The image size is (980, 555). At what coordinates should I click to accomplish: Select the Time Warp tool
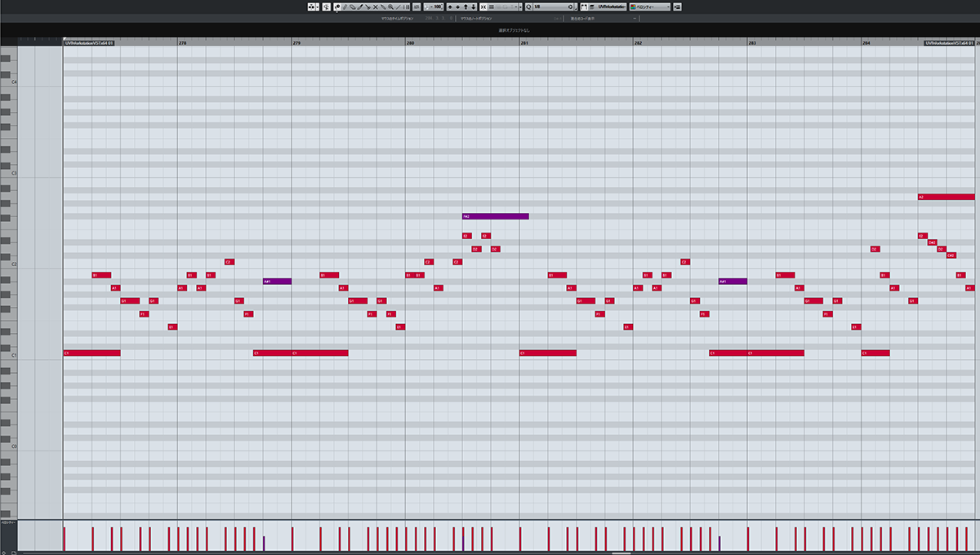pyautogui.click(x=407, y=7)
